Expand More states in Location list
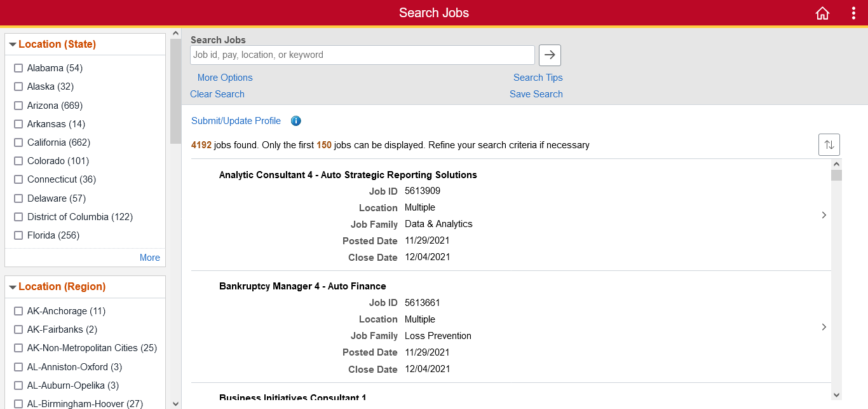Image resolution: width=868 pixels, height=409 pixels. (149, 258)
